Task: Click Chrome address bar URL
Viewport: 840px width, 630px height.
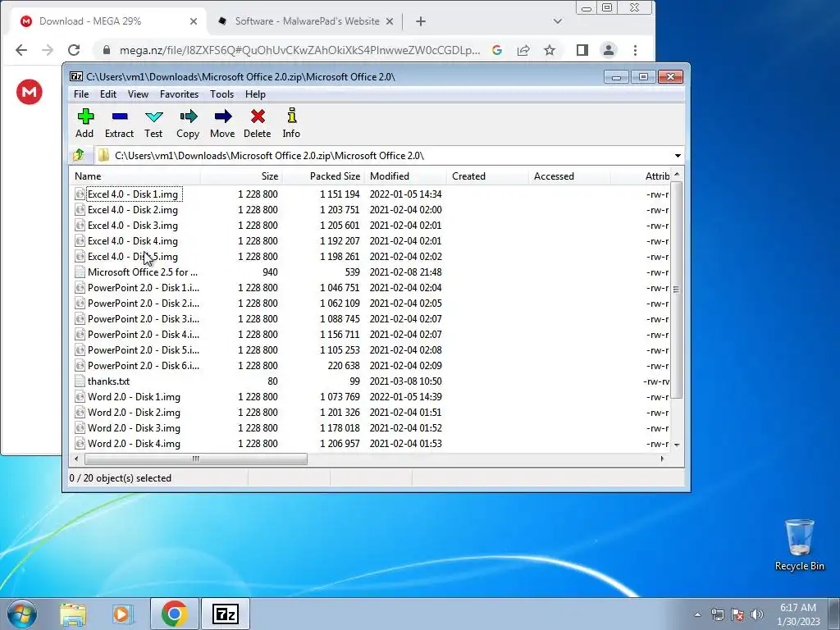Action: click(299, 50)
